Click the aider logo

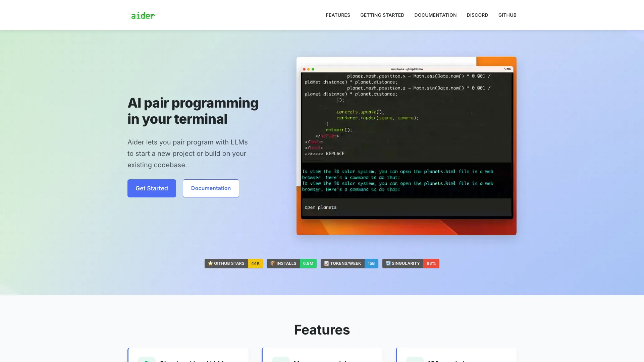(x=143, y=15)
